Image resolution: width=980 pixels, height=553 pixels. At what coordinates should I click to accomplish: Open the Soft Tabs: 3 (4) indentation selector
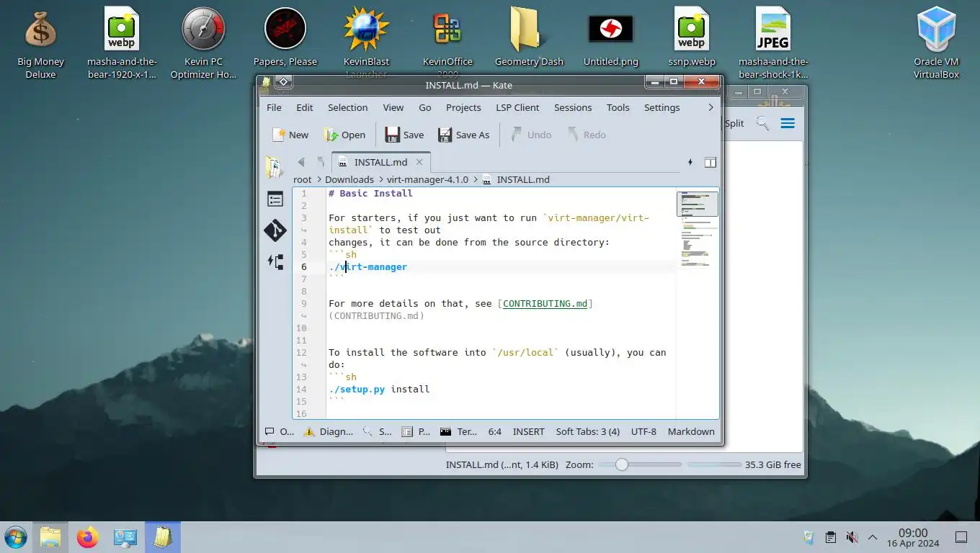(x=587, y=431)
